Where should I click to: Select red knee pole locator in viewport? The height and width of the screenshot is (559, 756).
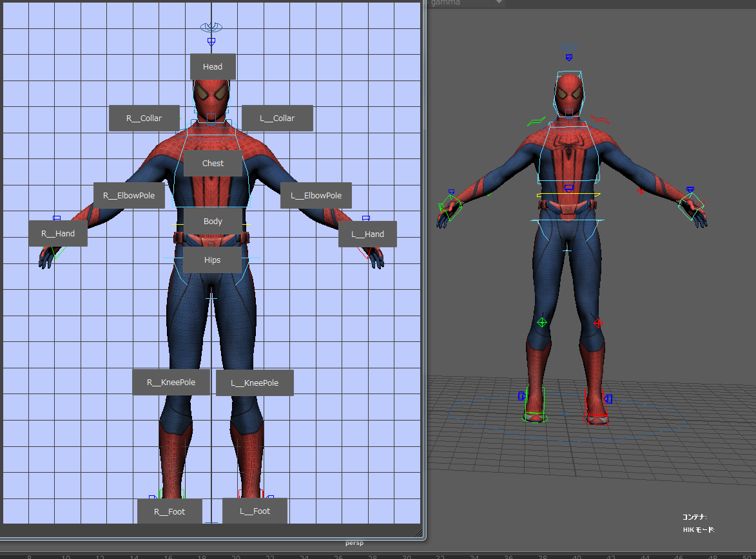point(598,323)
